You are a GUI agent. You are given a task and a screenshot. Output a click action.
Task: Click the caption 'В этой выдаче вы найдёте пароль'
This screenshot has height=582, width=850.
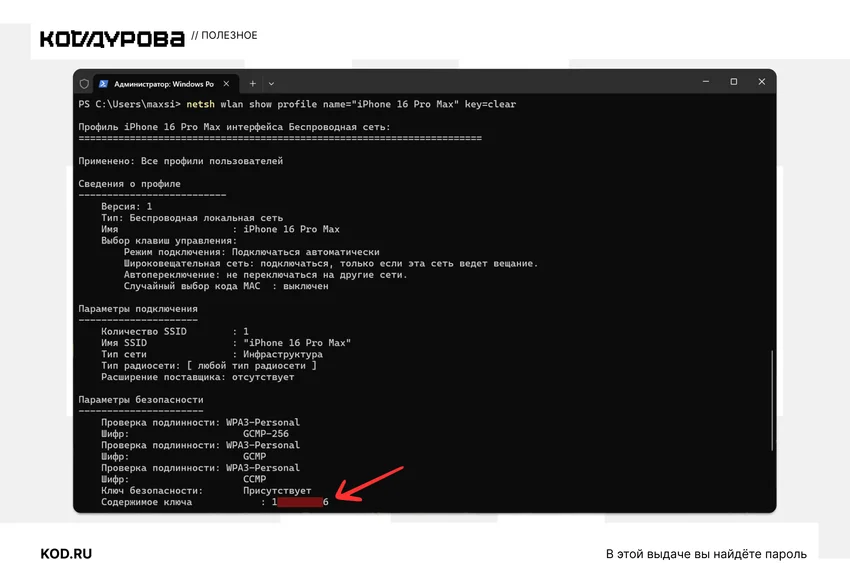[x=706, y=554]
